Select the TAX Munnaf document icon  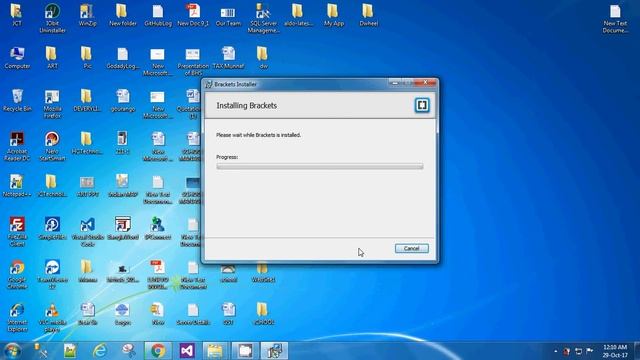(x=229, y=58)
